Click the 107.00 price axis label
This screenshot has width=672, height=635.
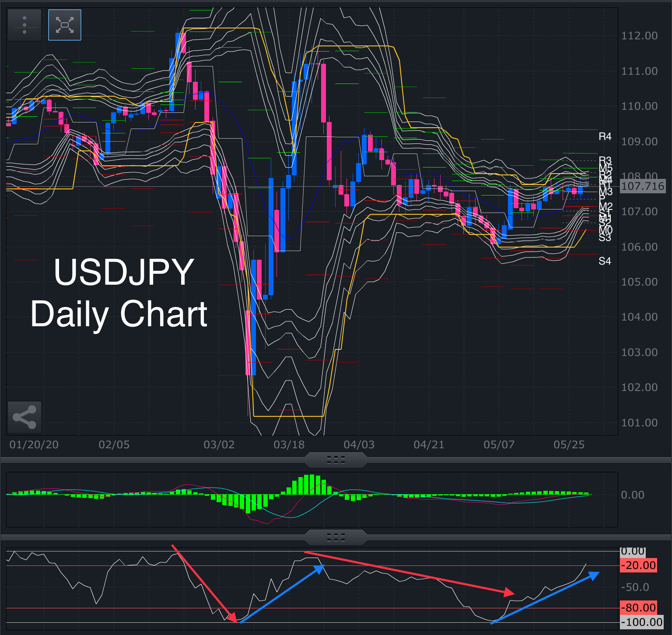(x=639, y=212)
